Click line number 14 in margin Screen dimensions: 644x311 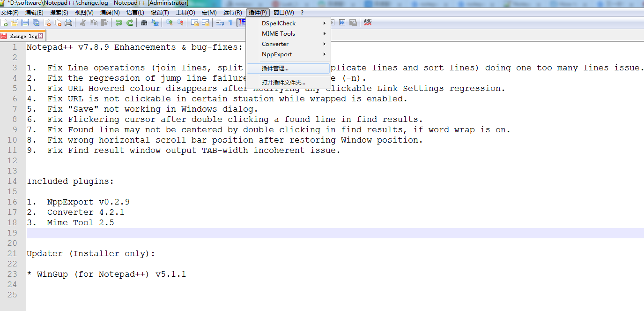click(12, 181)
